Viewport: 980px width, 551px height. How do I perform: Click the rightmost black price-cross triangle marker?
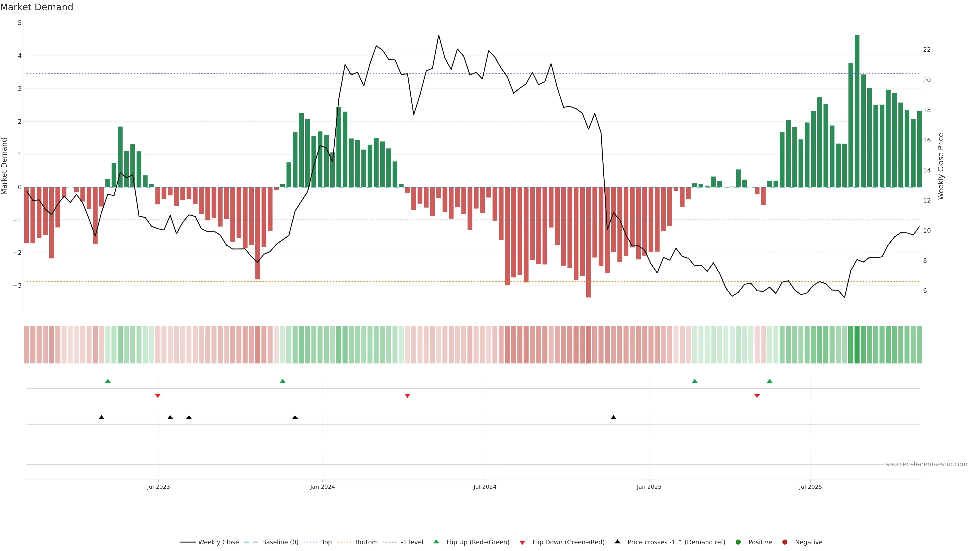pos(613,418)
